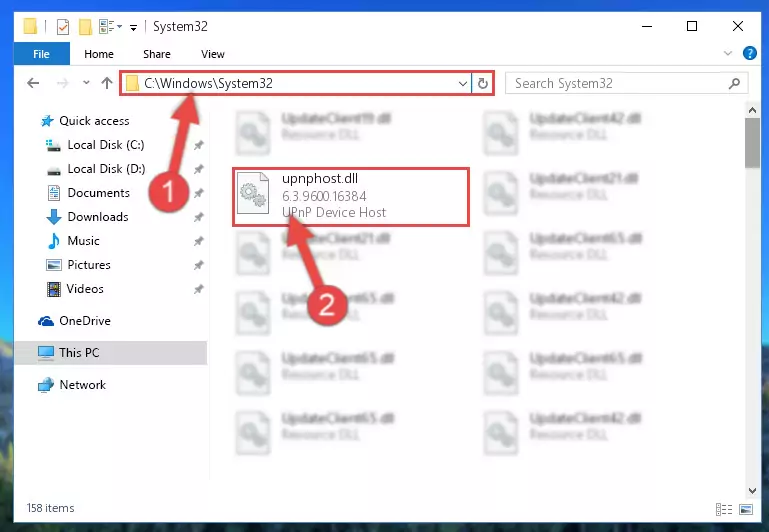Switch to the View ribbon tab
The height and width of the screenshot is (532, 769).
pyautogui.click(x=212, y=54)
